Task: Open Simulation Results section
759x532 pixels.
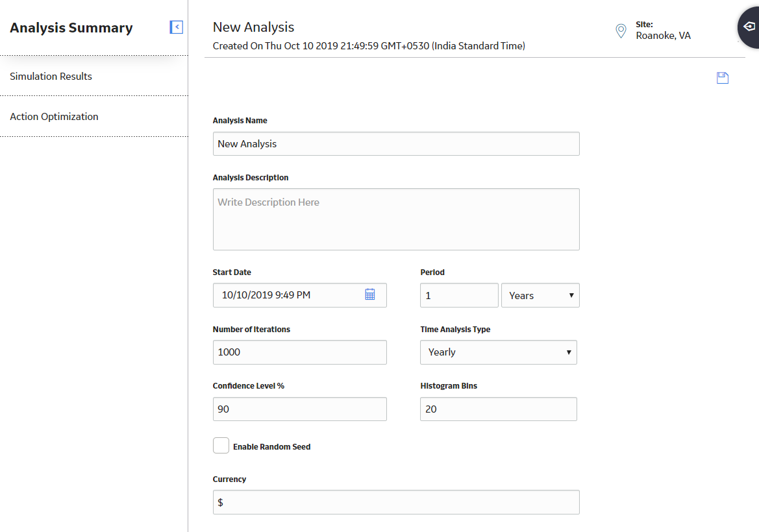Action: pos(51,77)
